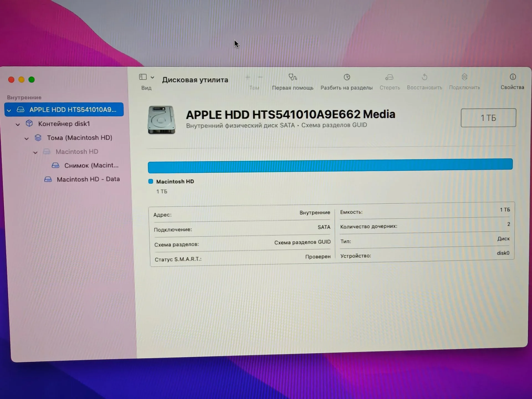Click the Восстановить label

pyautogui.click(x=424, y=88)
